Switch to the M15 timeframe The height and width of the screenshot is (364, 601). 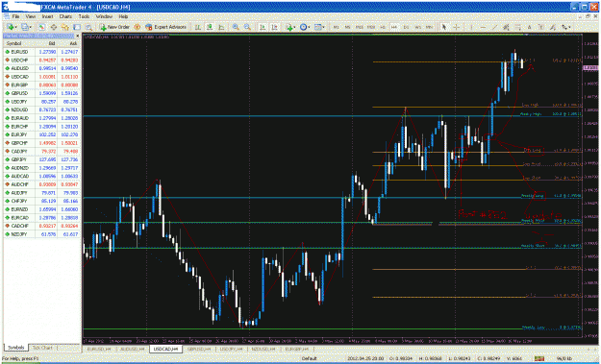click(x=360, y=27)
